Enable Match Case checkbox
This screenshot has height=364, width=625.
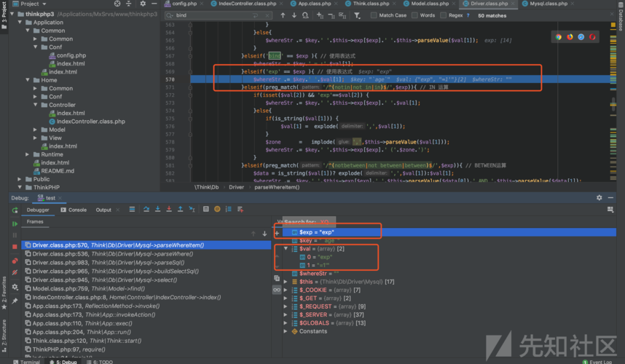(x=374, y=15)
